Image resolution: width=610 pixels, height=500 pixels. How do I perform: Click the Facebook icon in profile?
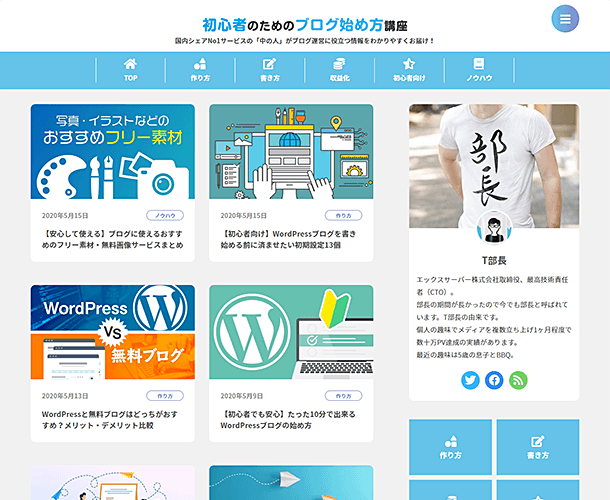click(x=494, y=380)
